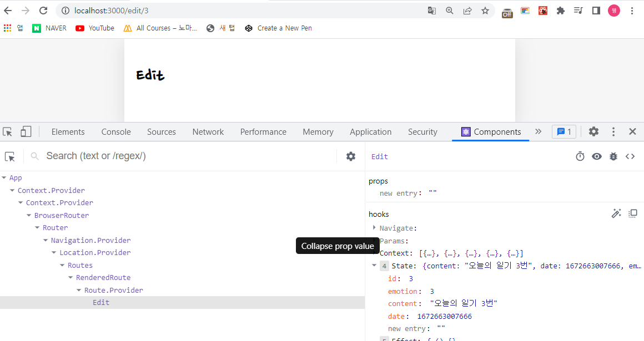Collapse the RenderedRoute node
The width and height of the screenshot is (644, 341).
(71, 278)
